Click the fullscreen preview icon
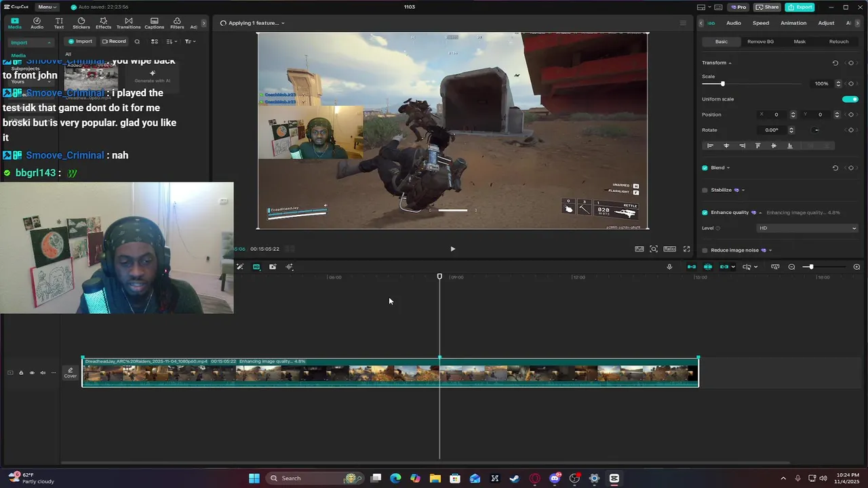This screenshot has width=868, height=488. [x=686, y=249]
